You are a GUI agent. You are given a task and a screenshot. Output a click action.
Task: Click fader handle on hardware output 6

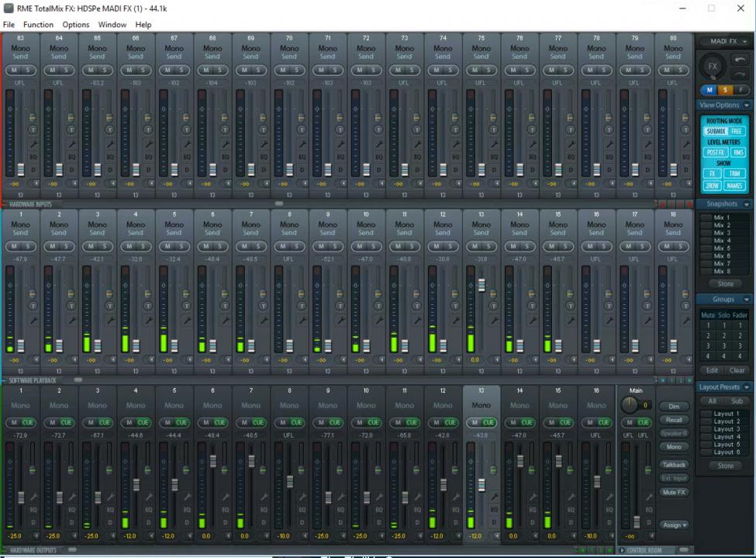212,460
